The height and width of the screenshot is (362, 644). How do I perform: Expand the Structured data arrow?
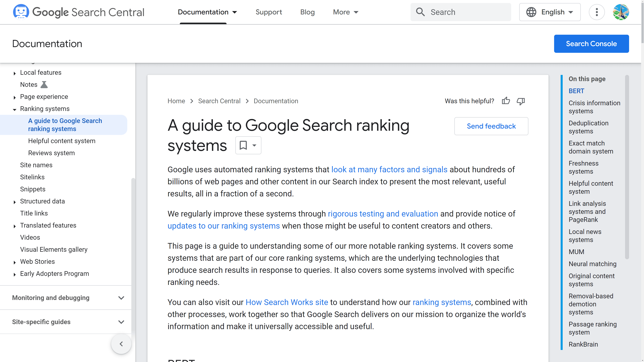pyautogui.click(x=14, y=202)
